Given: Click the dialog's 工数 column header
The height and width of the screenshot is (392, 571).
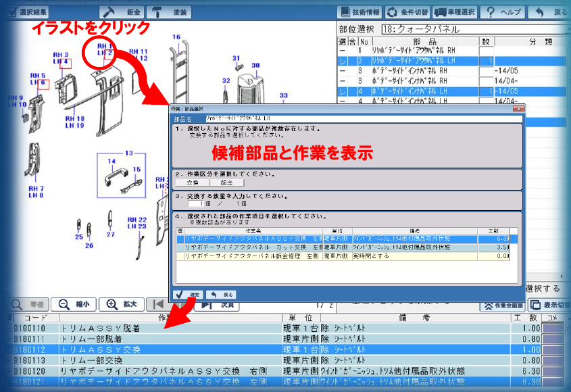Looking at the screenshot, I should (493, 231).
